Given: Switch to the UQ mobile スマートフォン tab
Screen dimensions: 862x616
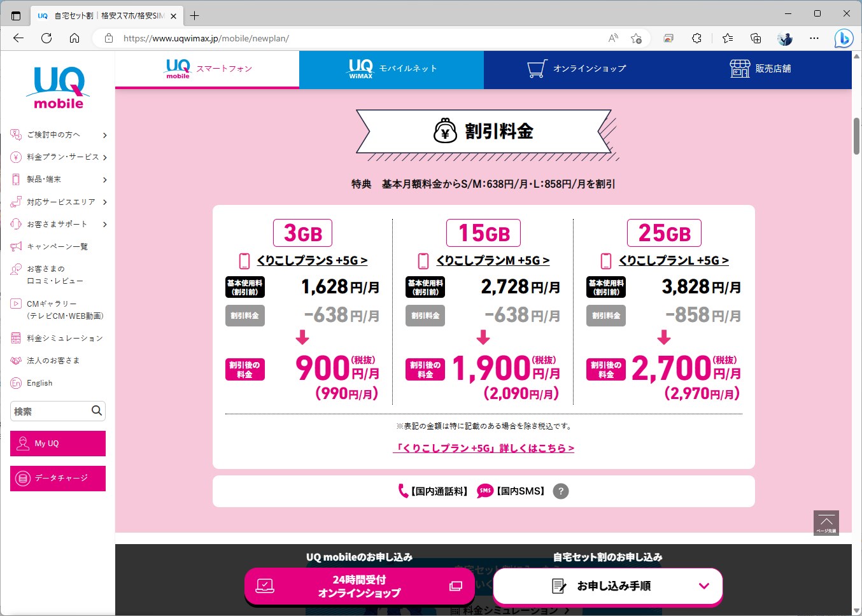Looking at the screenshot, I should [207, 69].
